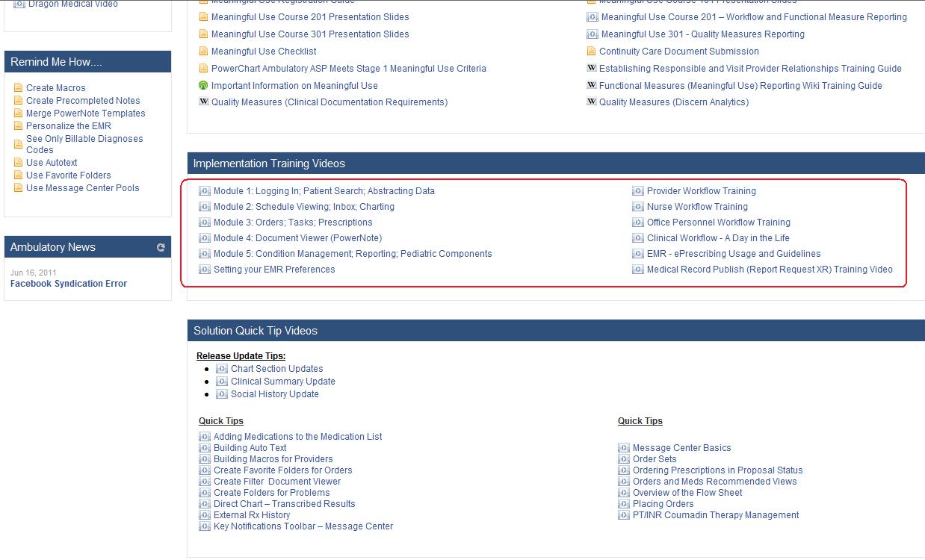This screenshot has width=925, height=560.
Task: Open Facebook Syndication Error news item
Action: [x=69, y=284]
